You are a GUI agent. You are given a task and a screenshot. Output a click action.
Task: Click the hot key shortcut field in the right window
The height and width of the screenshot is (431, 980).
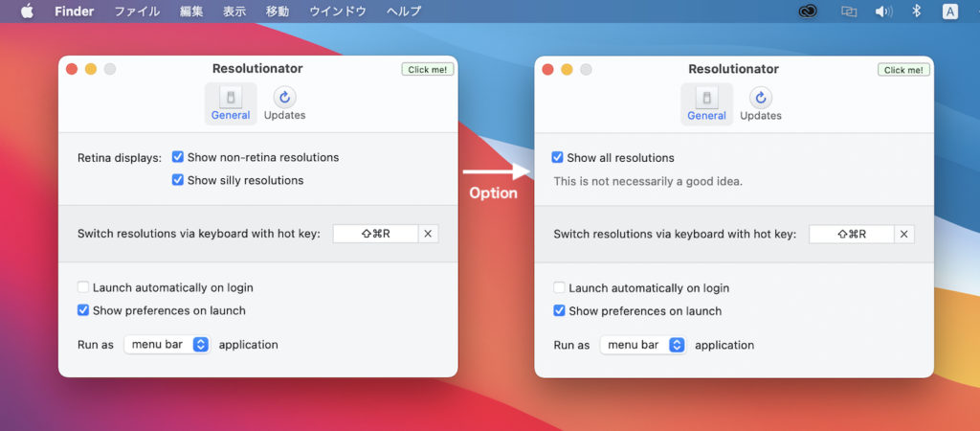click(851, 234)
